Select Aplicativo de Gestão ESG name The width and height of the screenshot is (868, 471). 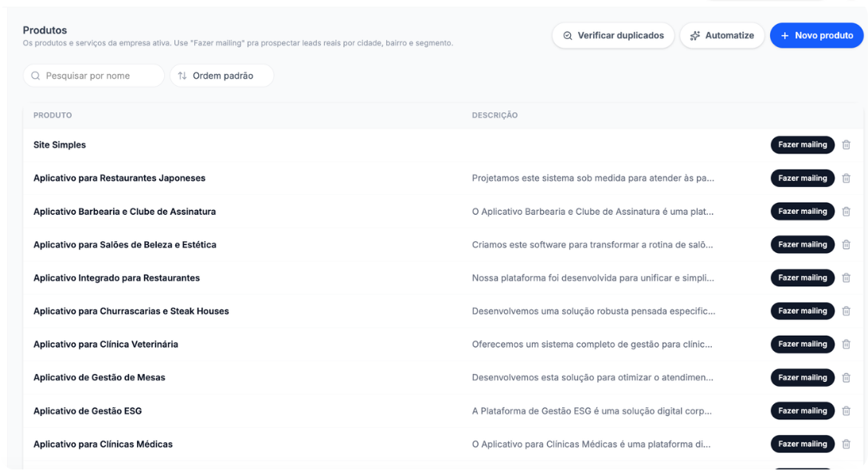pos(88,411)
